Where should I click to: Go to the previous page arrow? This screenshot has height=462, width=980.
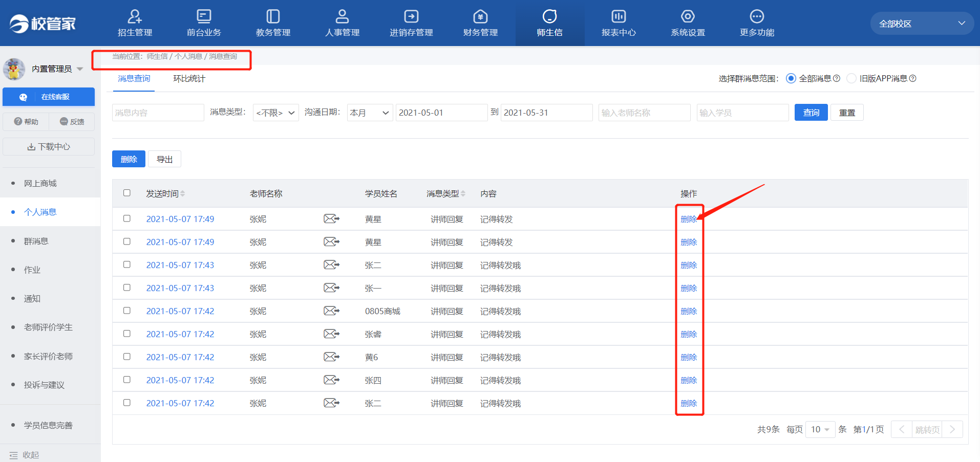[x=902, y=429]
